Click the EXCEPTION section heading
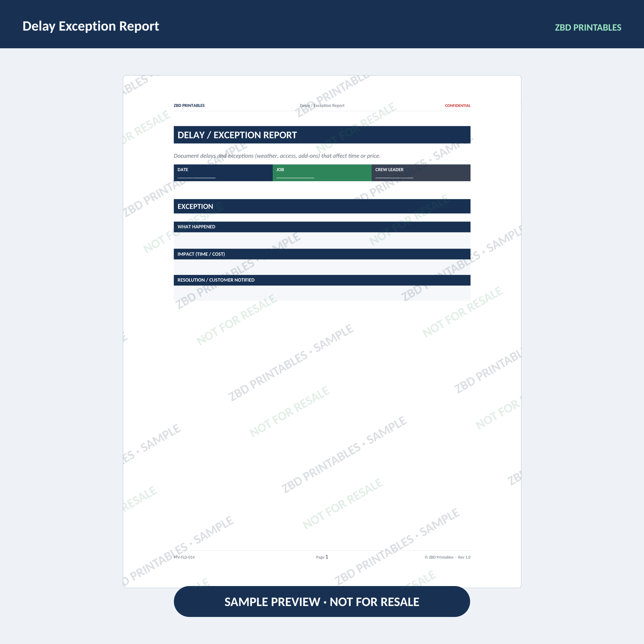 coord(322,206)
